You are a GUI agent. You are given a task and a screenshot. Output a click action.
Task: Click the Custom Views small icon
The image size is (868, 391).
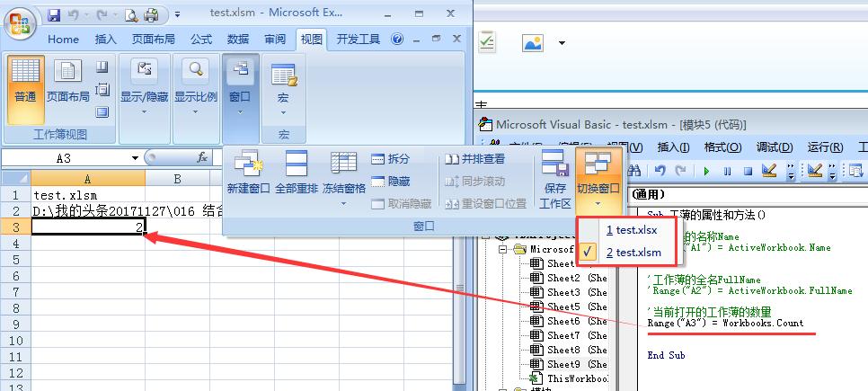point(102,90)
